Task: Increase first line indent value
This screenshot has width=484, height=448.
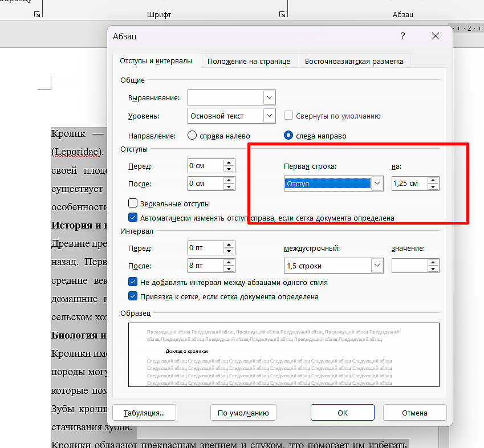Action: click(433, 180)
